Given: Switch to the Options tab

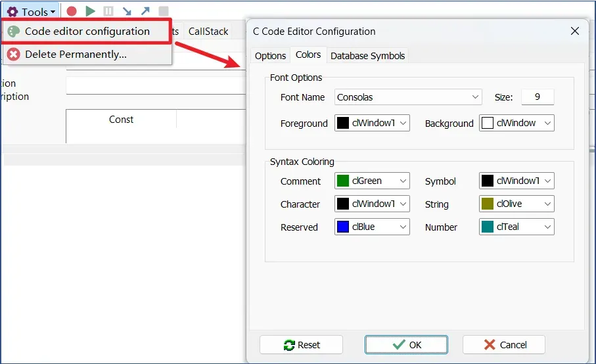Looking at the screenshot, I should click(x=270, y=56).
